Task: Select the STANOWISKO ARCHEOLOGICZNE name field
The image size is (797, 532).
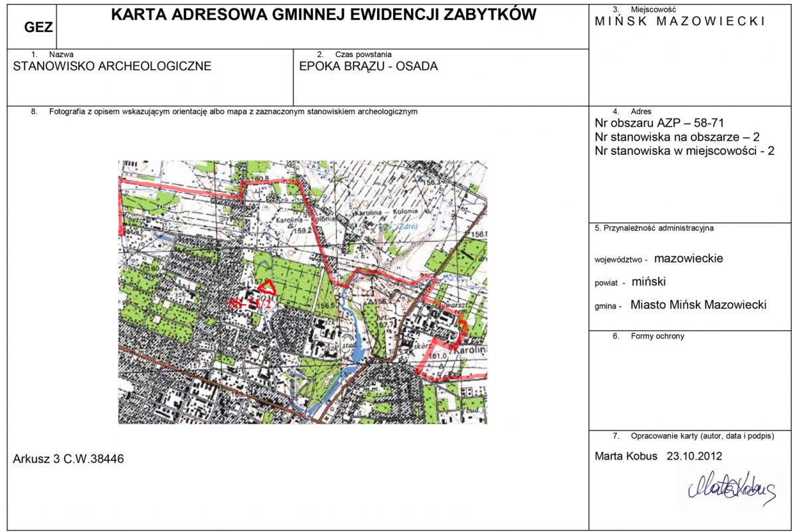Action: point(112,66)
